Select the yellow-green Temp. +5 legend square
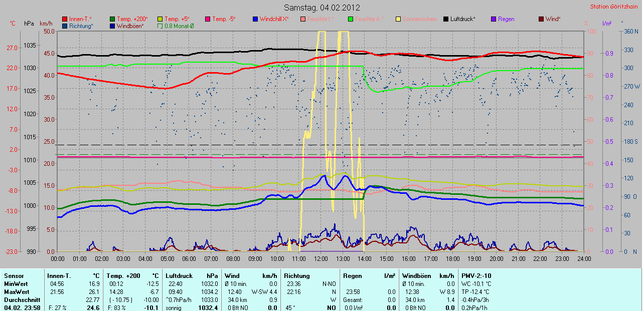The width and height of the screenshot is (644, 311). [x=160, y=19]
